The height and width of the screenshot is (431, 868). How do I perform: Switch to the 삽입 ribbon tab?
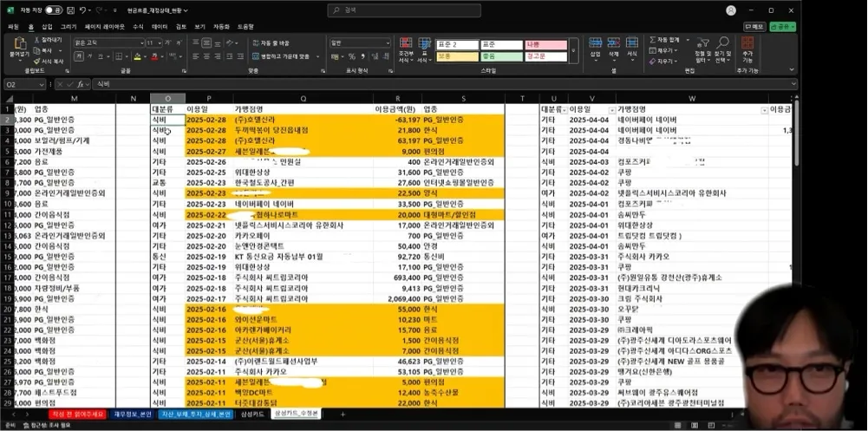click(x=47, y=27)
